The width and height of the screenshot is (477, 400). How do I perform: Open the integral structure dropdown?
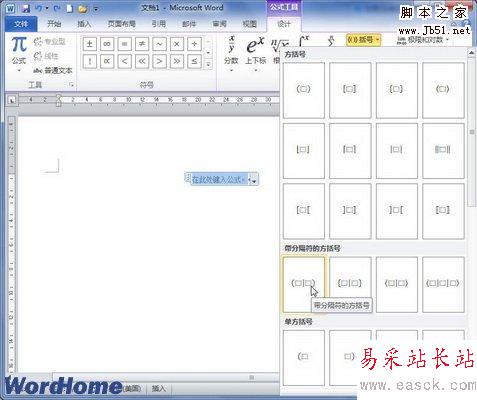click(304, 41)
